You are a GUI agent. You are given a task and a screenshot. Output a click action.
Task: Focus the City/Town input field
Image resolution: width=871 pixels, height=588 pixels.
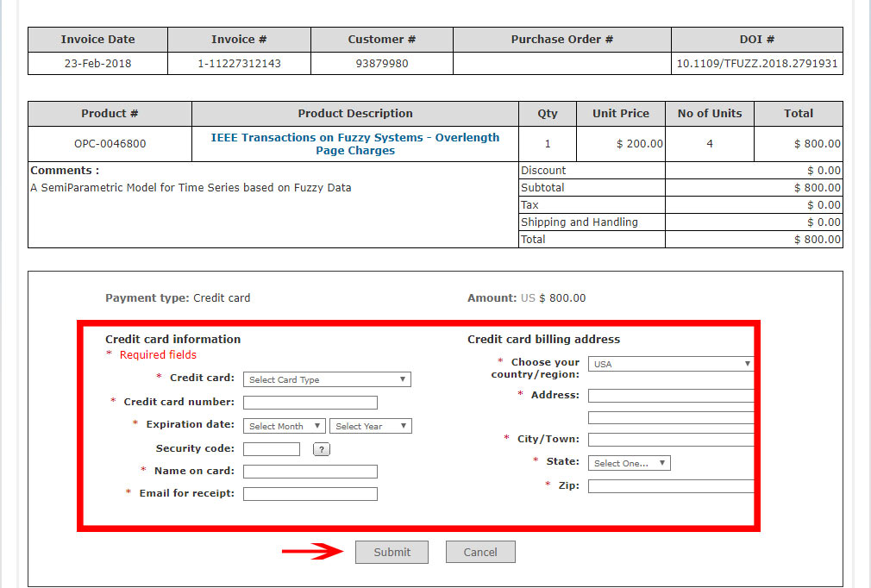[x=670, y=440]
